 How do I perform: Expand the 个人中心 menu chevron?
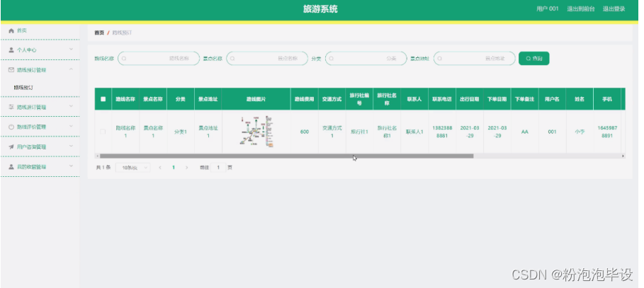pos(71,50)
